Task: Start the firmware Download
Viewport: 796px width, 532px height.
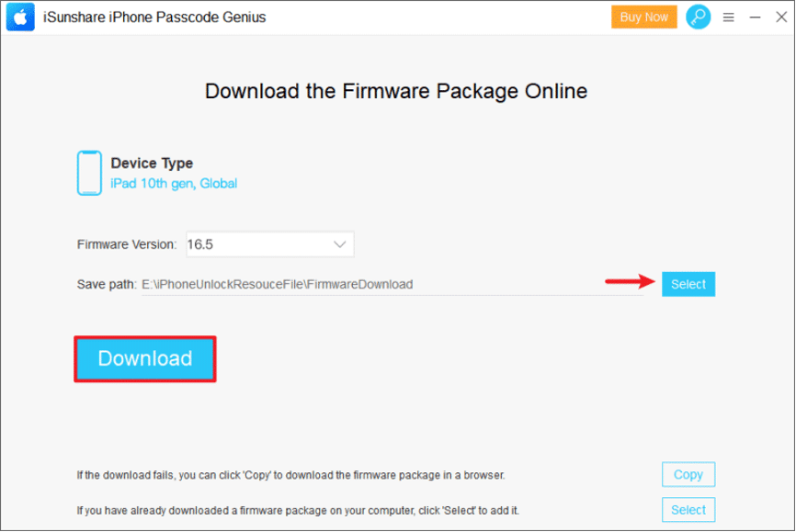Action: (x=144, y=358)
